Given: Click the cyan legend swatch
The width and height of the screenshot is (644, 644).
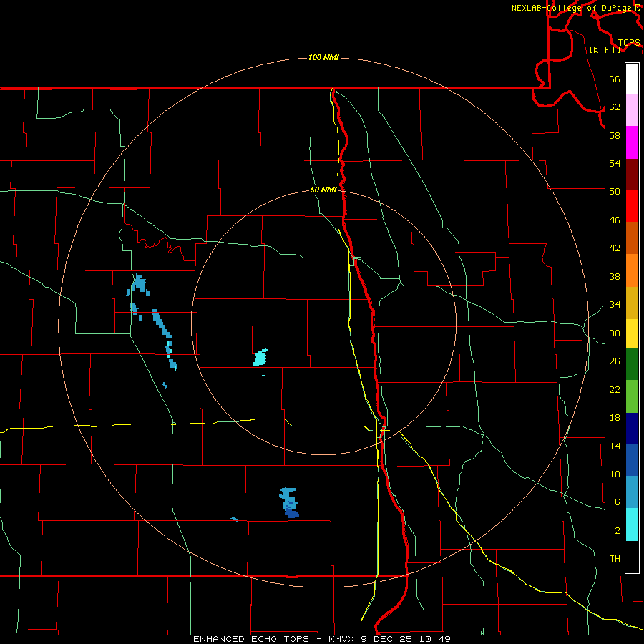Looking at the screenshot, I should 632,525.
